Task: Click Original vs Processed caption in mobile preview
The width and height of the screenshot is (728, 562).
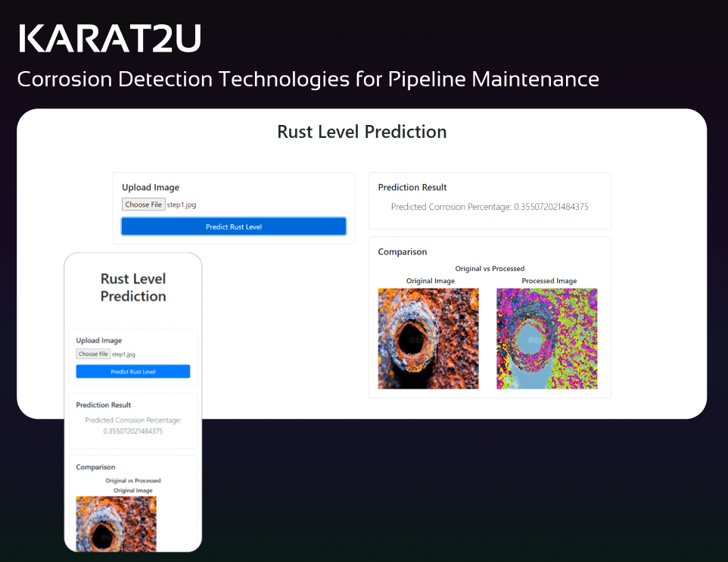Action: pos(132,481)
